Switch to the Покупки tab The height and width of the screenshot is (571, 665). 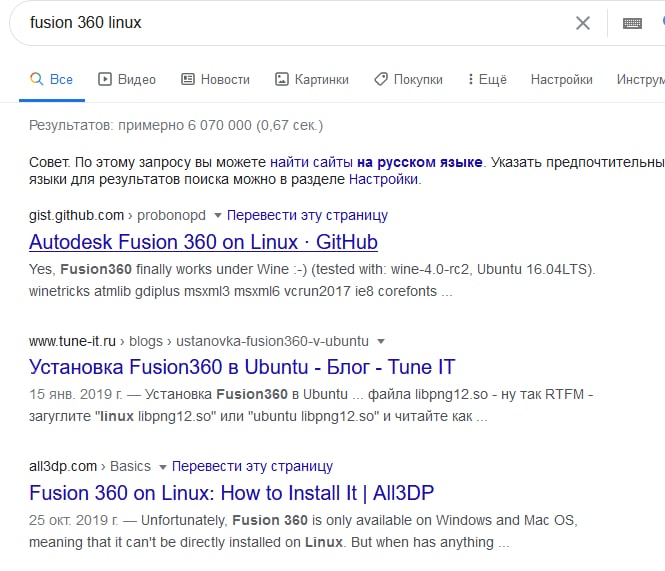tap(408, 79)
